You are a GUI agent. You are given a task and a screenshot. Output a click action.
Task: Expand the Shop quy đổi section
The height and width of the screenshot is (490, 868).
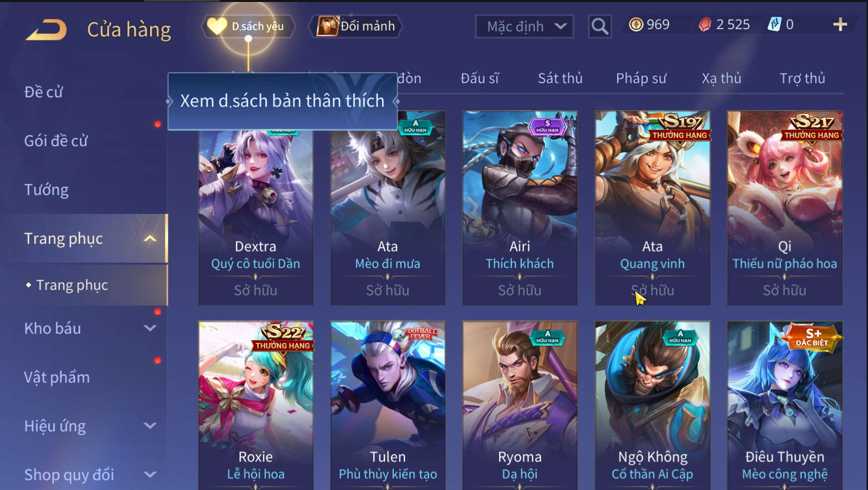(150, 475)
